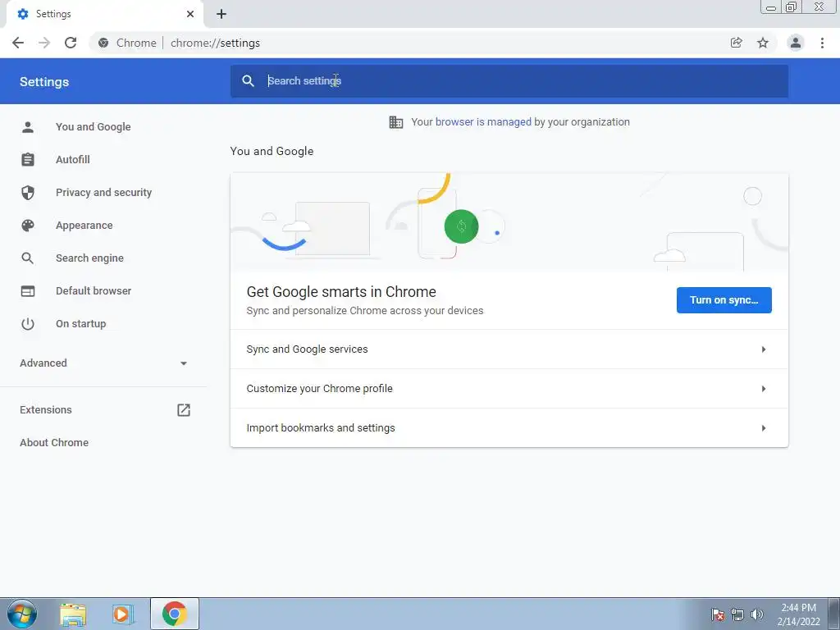Open the Windows Start menu

[22, 614]
